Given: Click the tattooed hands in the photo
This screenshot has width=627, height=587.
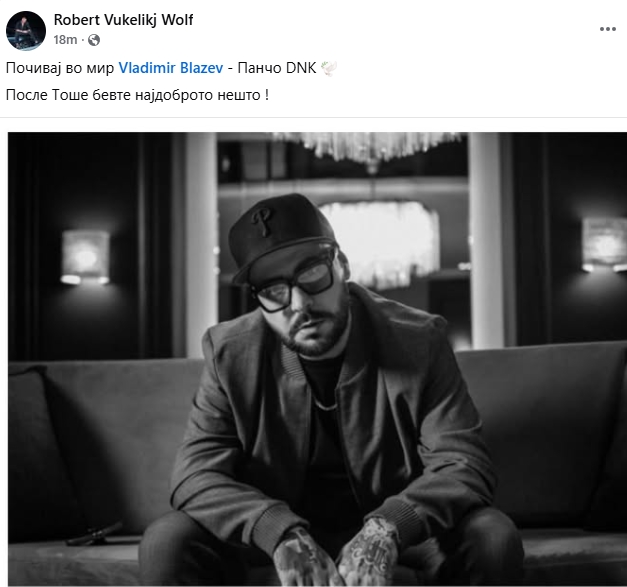Looking at the screenshot, I should 338,554.
